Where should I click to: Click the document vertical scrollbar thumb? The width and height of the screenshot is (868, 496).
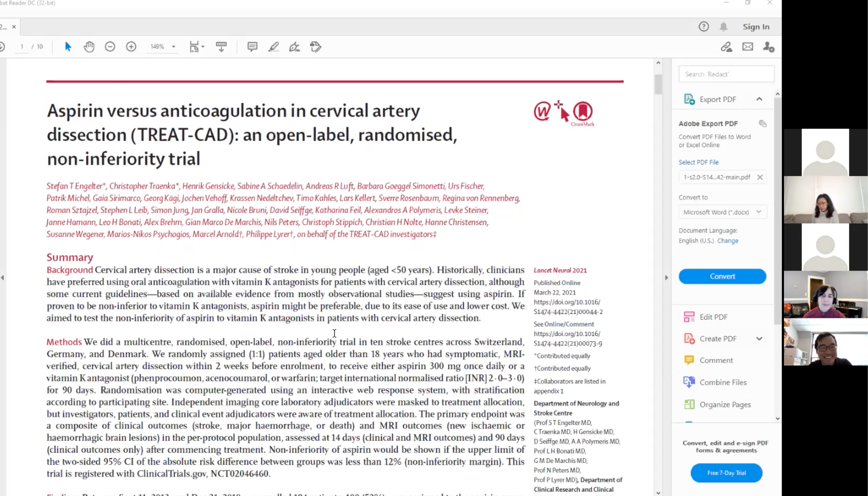(658, 84)
